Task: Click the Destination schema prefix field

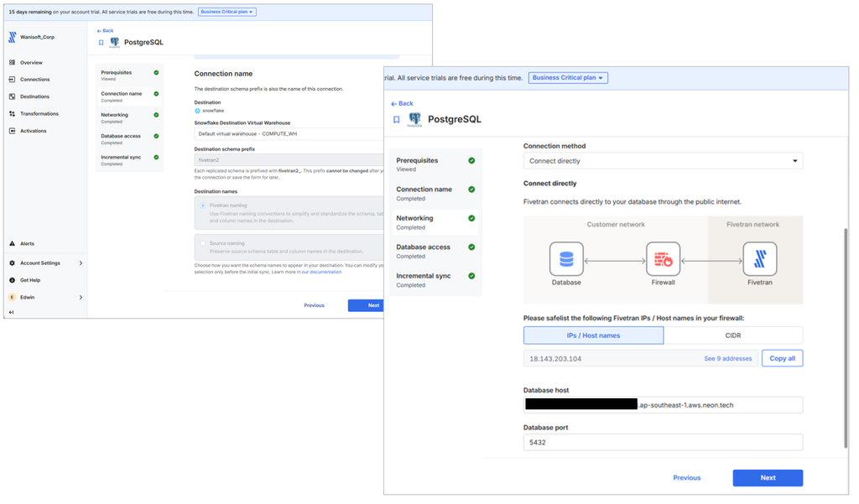Action: 289,160
